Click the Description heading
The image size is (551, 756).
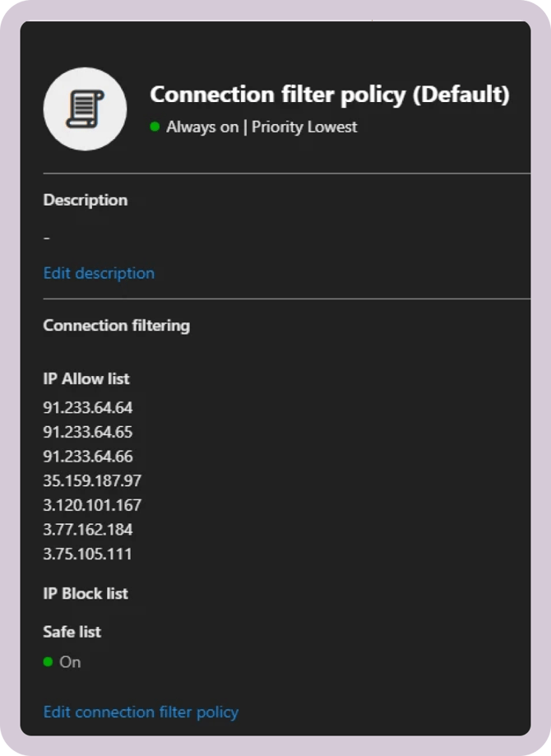(86, 200)
